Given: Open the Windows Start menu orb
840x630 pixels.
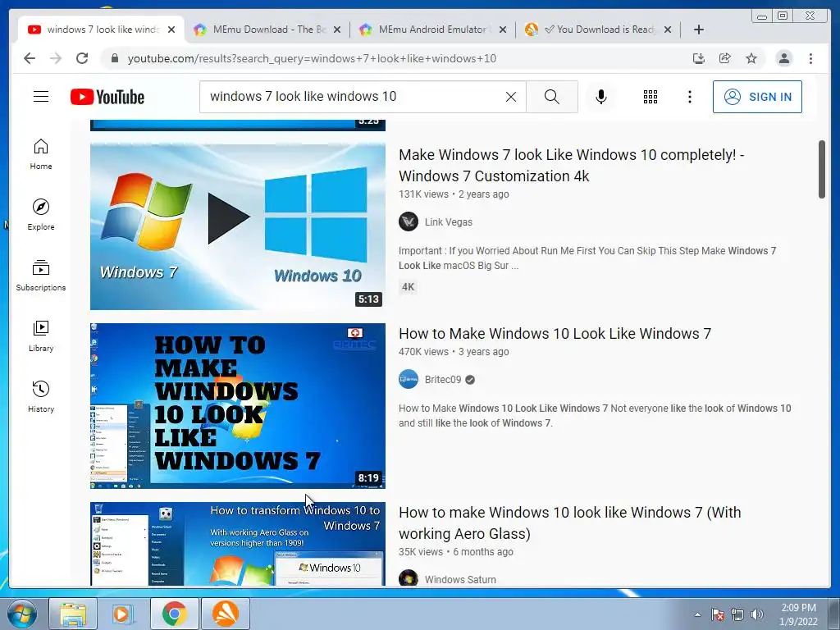Looking at the screenshot, I should click(x=22, y=614).
